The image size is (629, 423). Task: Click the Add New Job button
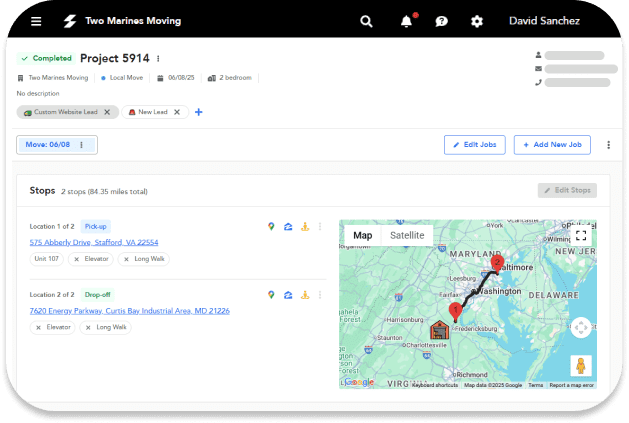pyautogui.click(x=552, y=145)
